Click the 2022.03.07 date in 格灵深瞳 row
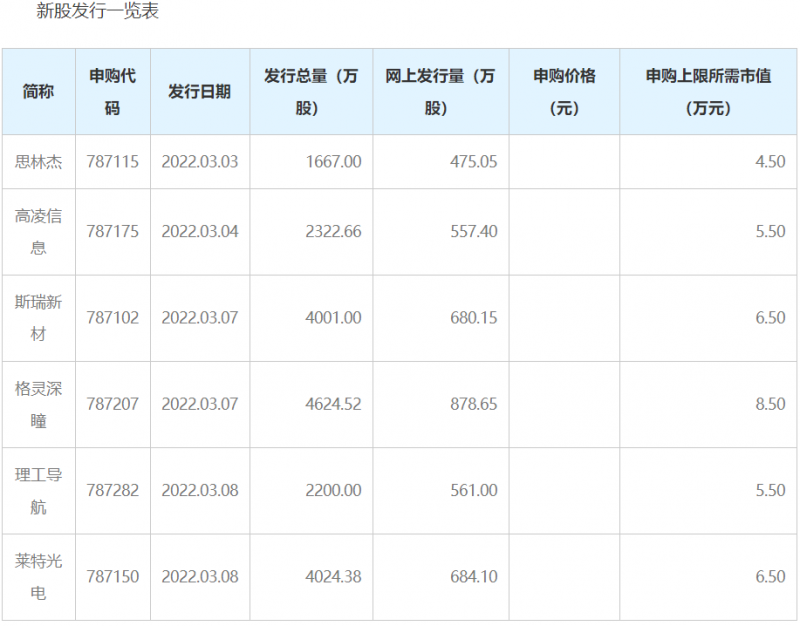This screenshot has height=626, width=800. tap(200, 404)
